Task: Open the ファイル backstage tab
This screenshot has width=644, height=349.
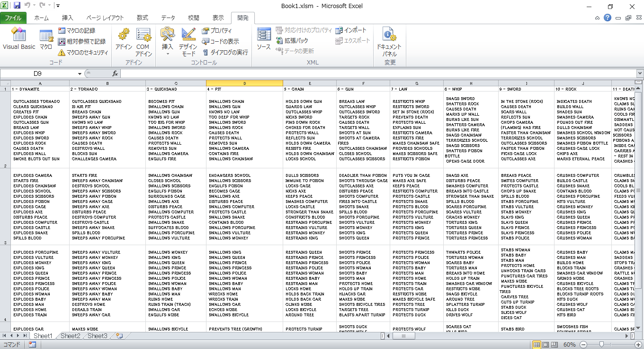Action: (13, 18)
